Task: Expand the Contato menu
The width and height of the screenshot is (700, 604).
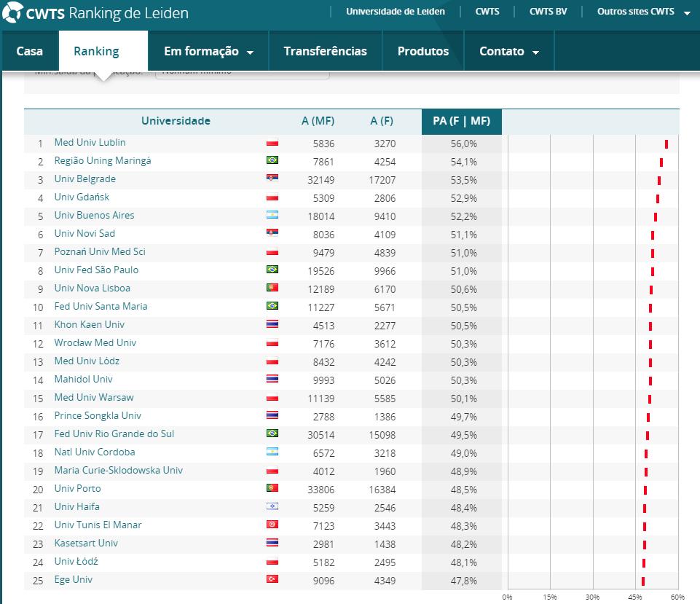Action: pos(508,51)
